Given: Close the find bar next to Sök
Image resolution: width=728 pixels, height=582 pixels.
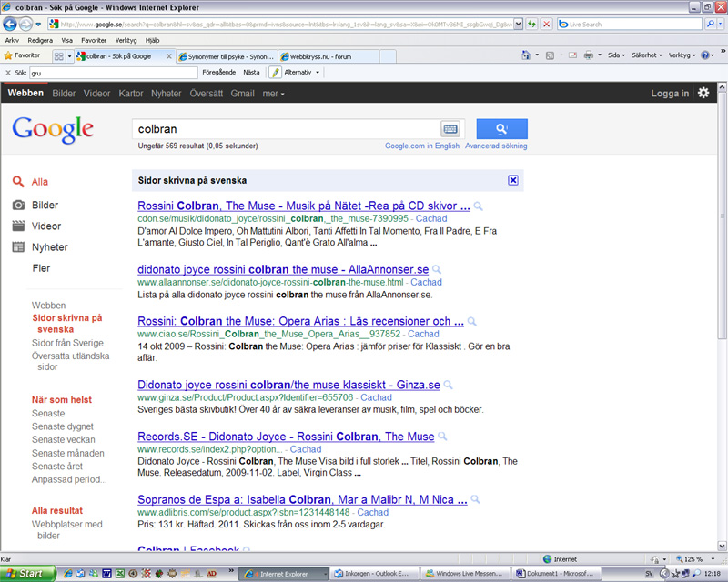Looking at the screenshot, I should [8, 72].
